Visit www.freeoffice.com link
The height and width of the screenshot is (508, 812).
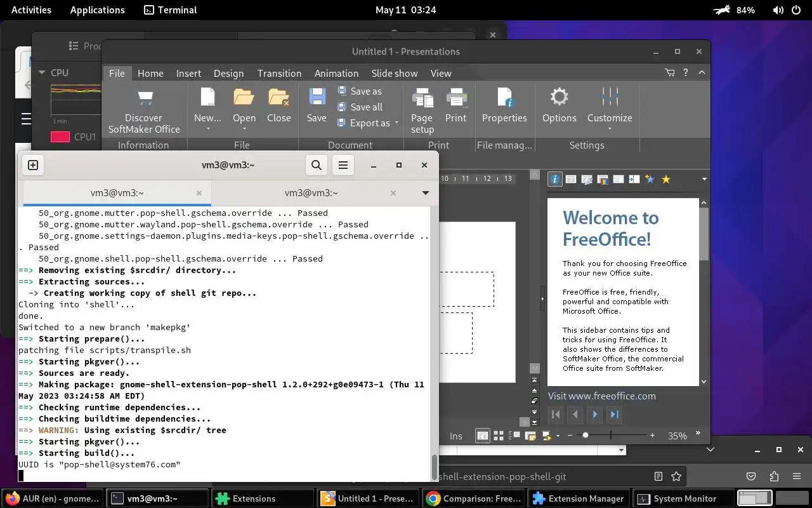coord(602,396)
